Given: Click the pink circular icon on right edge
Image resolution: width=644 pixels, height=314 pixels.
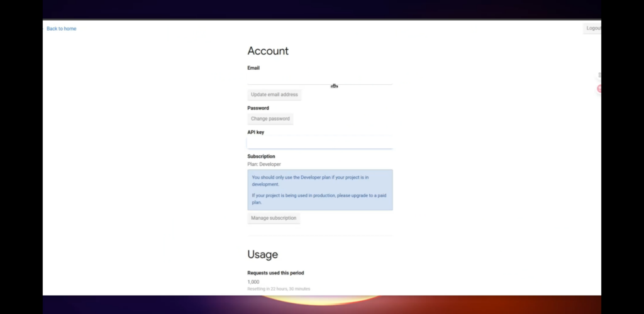Looking at the screenshot, I should (599, 89).
